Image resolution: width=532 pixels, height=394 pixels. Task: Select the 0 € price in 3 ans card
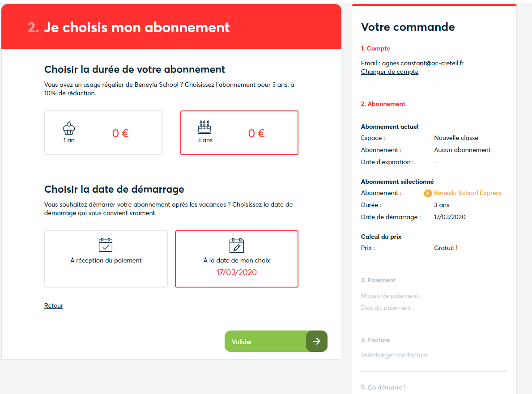click(256, 133)
